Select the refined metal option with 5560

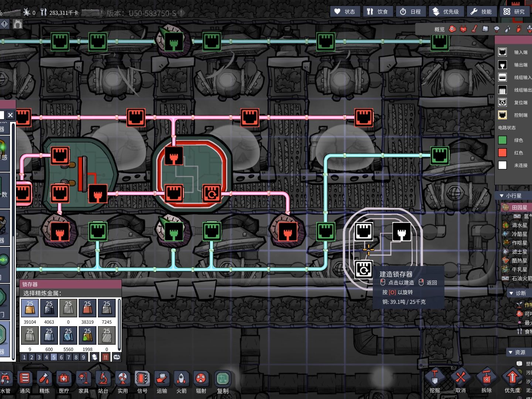click(68, 335)
